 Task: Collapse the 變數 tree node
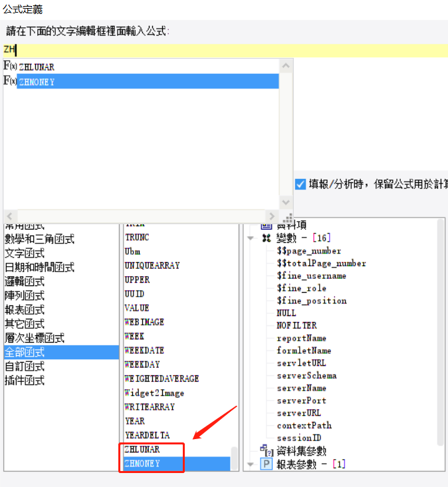251,238
